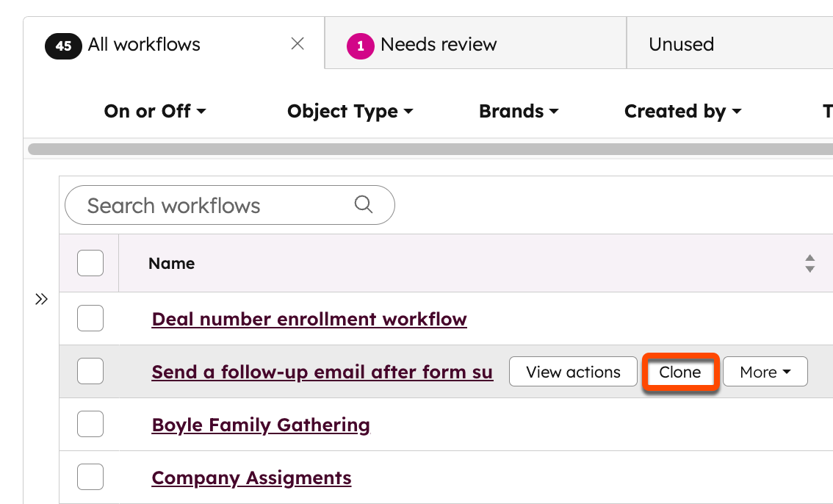This screenshot has height=504, width=833.
Task: Open the Boyle Family Gathering workflow link
Action: (261, 425)
